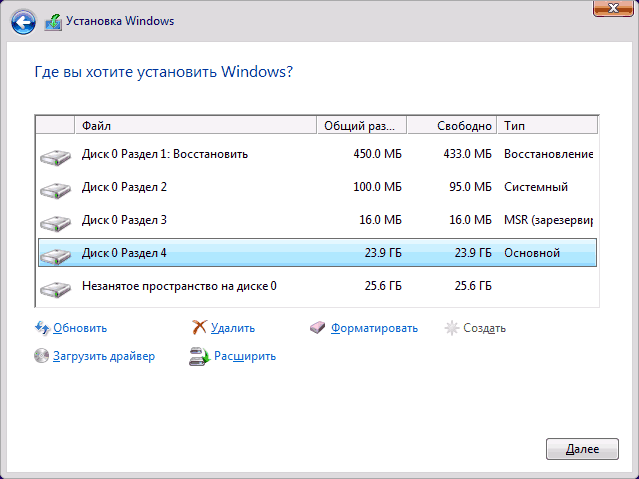Click the Форматировать link
The image size is (639, 479).
pyautogui.click(x=374, y=328)
